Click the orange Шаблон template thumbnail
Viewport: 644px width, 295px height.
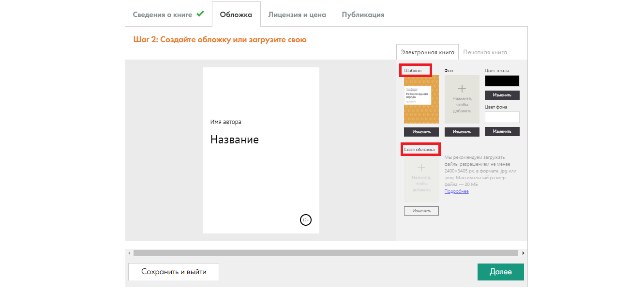click(421, 99)
